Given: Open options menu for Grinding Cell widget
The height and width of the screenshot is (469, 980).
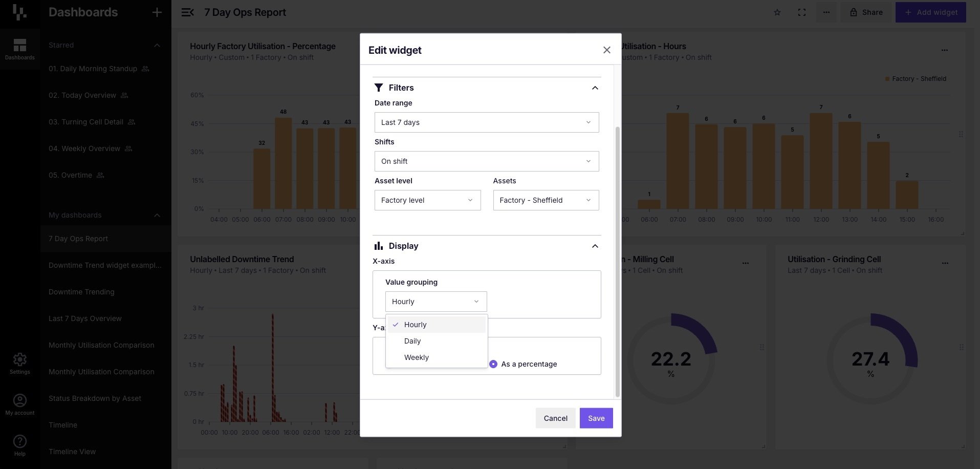Looking at the screenshot, I should 945,263.
